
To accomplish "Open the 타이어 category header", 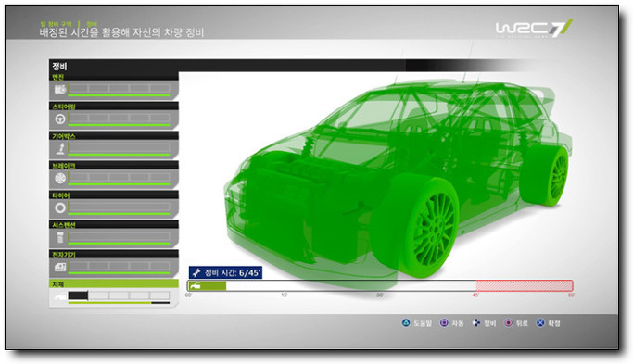I will coord(114,195).
